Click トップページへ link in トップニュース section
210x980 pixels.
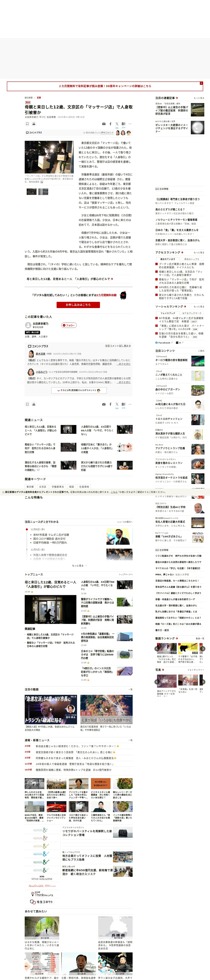[126, 574]
